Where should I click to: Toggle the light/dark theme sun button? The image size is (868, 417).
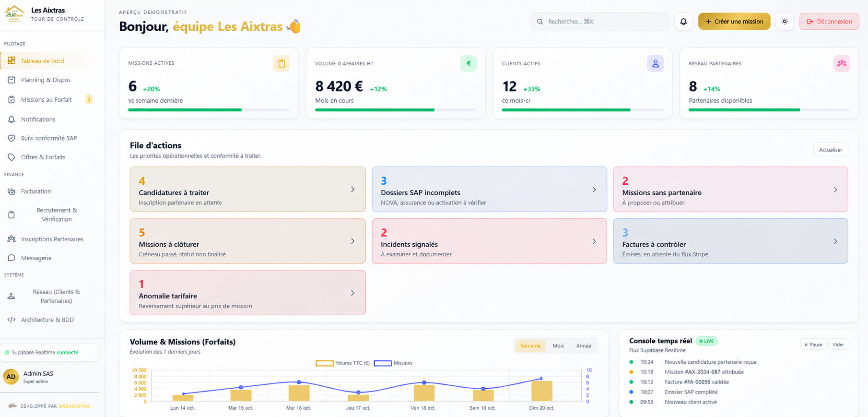coord(785,22)
